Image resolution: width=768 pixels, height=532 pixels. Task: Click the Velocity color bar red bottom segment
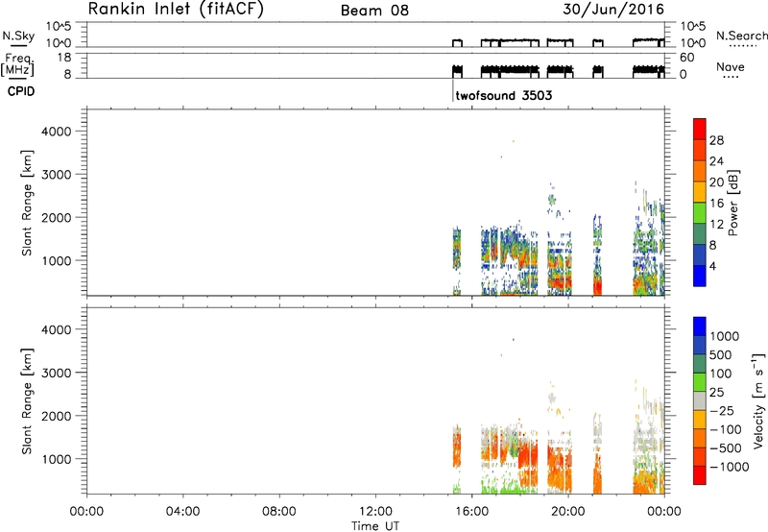[x=700, y=475]
